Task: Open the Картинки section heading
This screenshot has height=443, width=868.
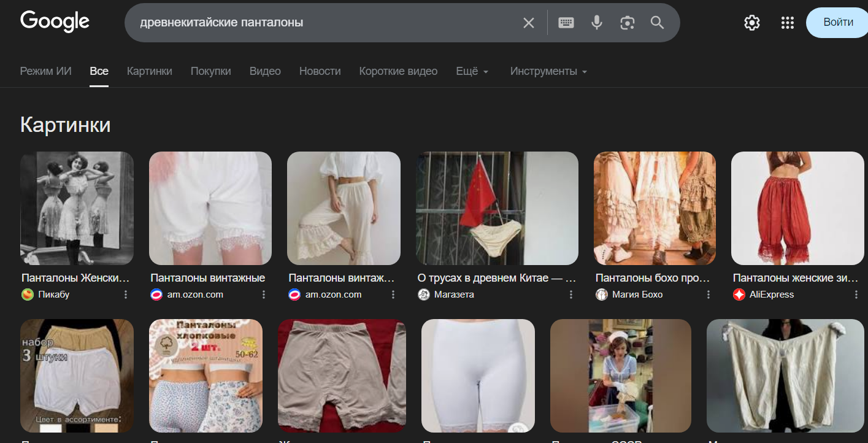Action: 66,125
